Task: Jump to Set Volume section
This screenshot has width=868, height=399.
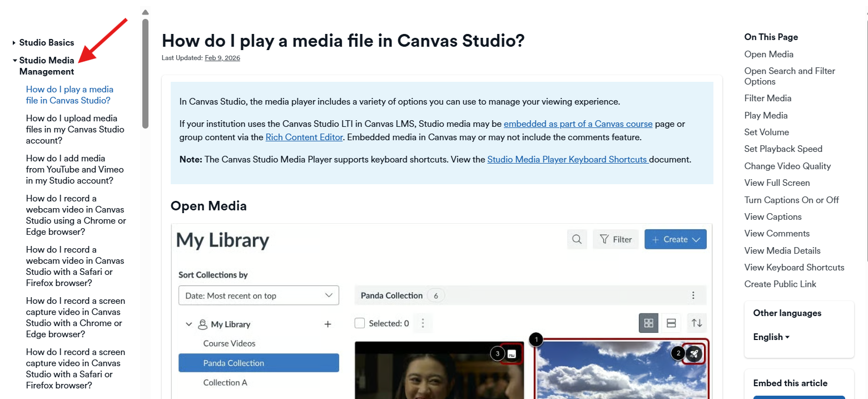Action: coord(767,132)
